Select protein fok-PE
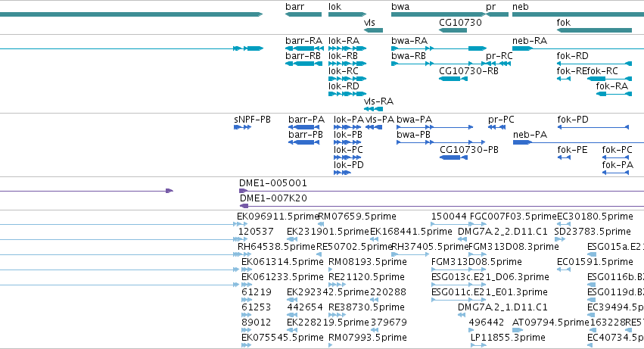Viewport: 644px width, 349px height. pyautogui.click(x=564, y=157)
